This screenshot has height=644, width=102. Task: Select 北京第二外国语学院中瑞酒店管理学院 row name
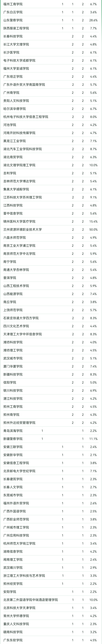[x=31, y=600]
